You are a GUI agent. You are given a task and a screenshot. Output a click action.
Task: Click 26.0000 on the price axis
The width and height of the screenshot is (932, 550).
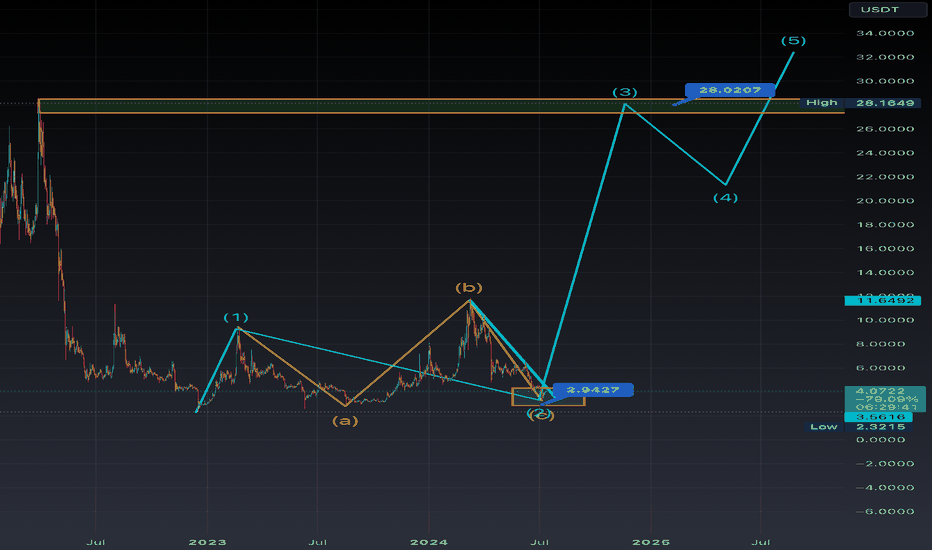point(885,129)
